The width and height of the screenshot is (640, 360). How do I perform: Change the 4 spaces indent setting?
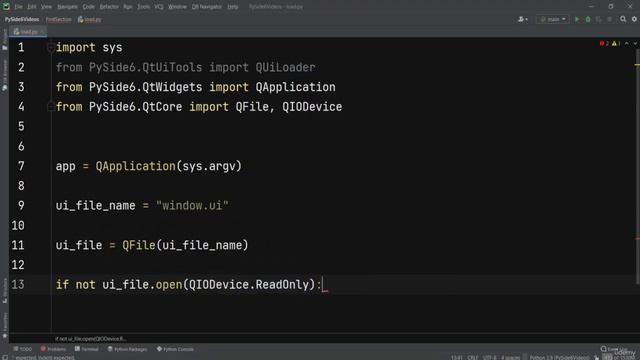tap(510, 358)
